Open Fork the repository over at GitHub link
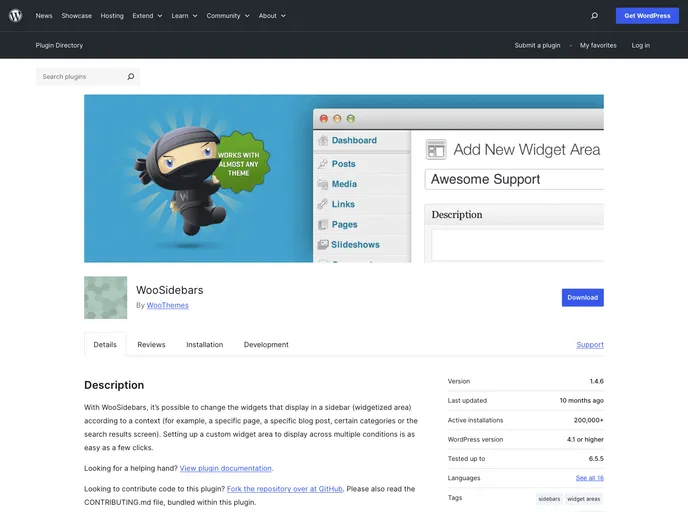Viewport: 688px width, 512px height. [x=284, y=489]
